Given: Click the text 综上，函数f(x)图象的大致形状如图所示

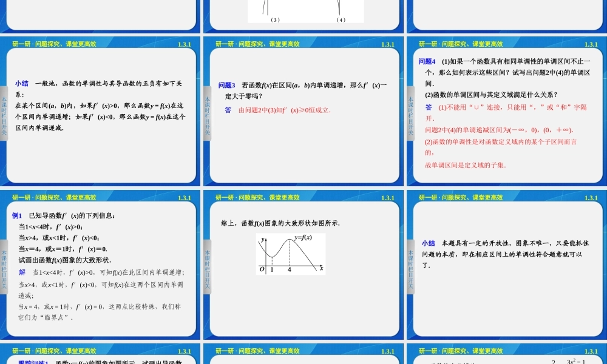Looking at the screenshot, I should point(280,223).
